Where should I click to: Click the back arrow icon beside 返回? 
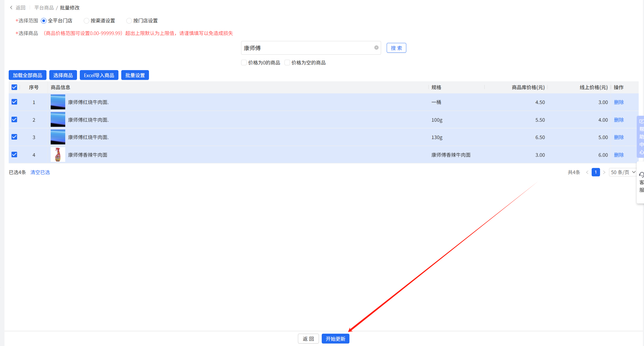pyautogui.click(x=11, y=8)
